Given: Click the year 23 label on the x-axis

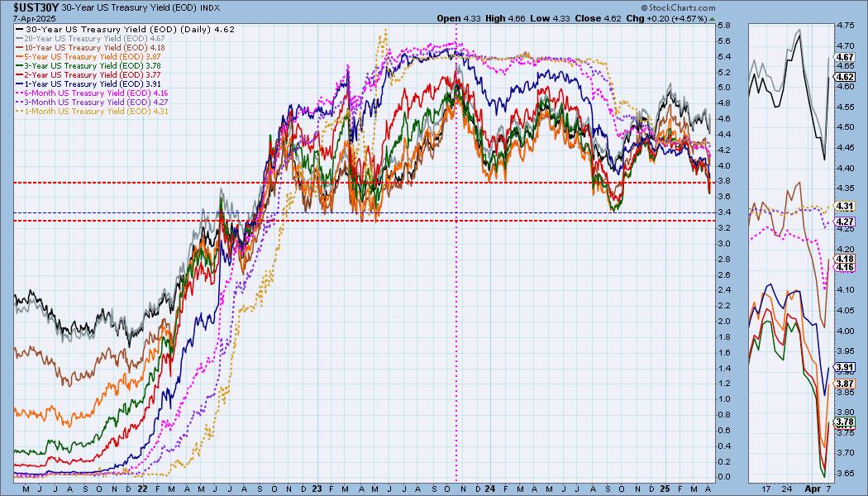Looking at the screenshot, I should pyautogui.click(x=317, y=489).
